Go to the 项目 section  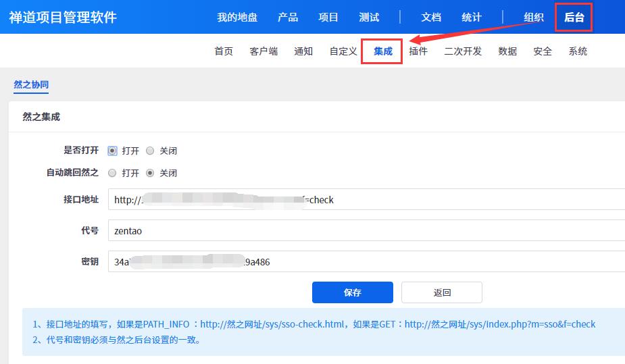click(328, 17)
